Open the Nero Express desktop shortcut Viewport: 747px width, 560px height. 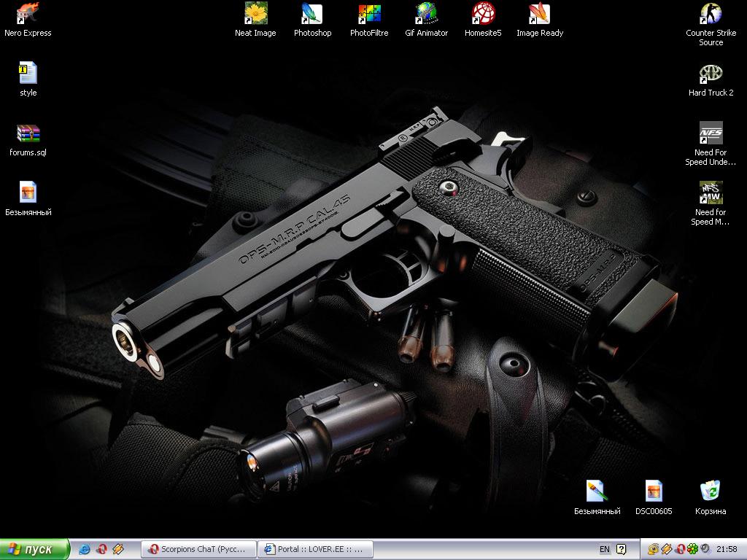tap(28, 14)
